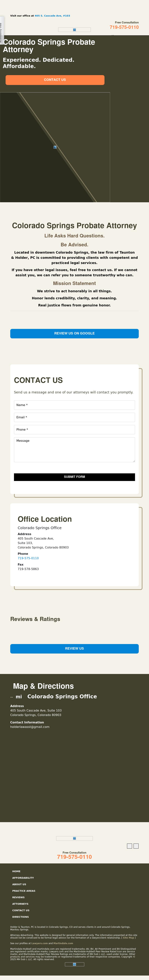Screen dimensions: 149x980
Task: Click the broken hero image icon
Action: click(55, 147)
